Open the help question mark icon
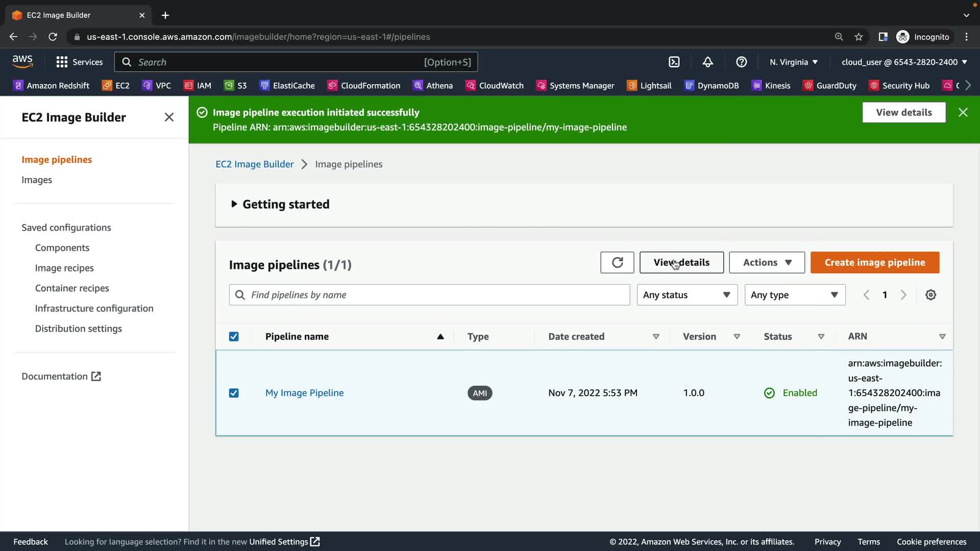The image size is (980, 551). pyautogui.click(x=741, y=62)
